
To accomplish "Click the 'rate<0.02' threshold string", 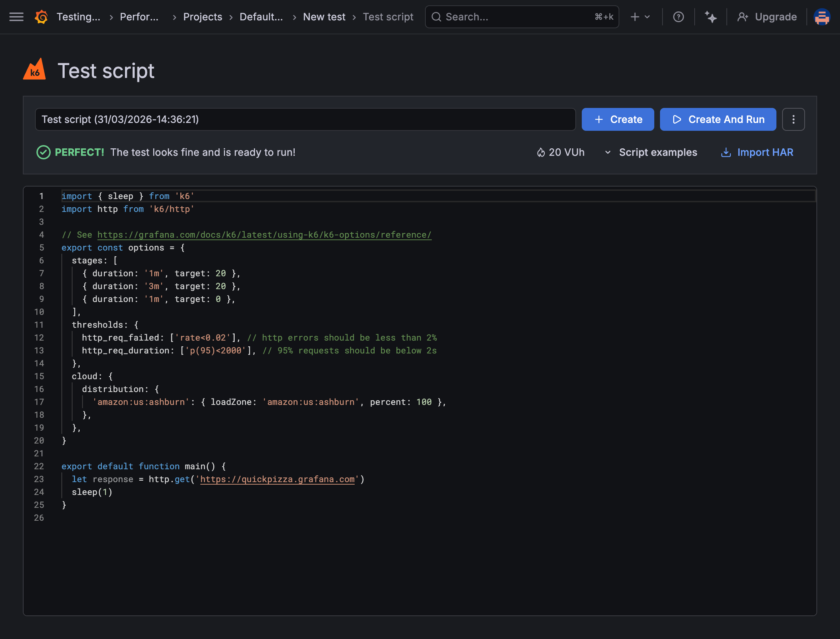I will click(x=202, y=338).
